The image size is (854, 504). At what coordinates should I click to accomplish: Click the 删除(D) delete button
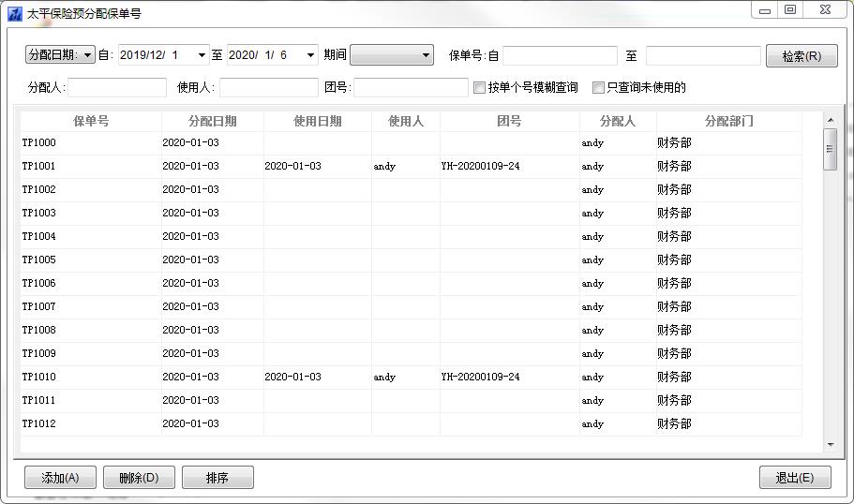(x=138, y=478)
